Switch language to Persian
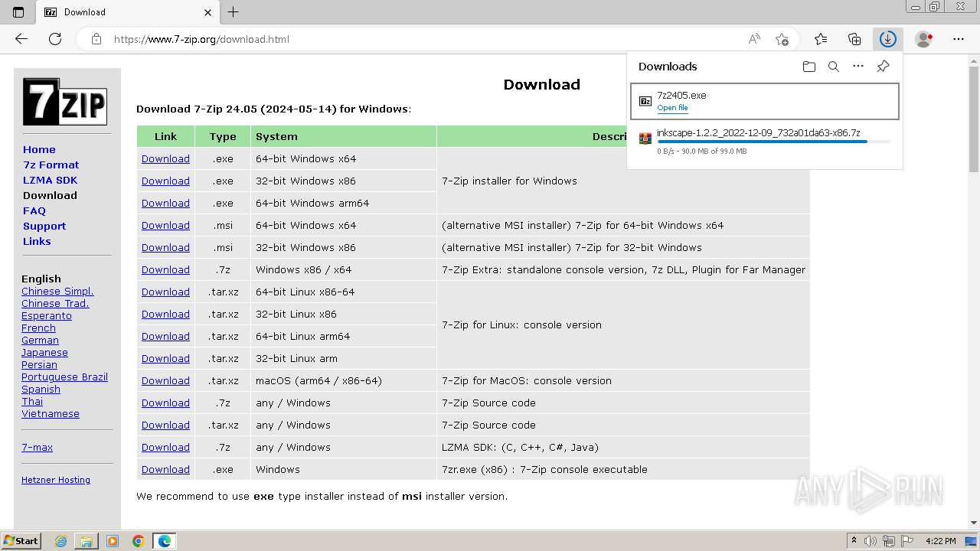Viewport: 980px width, 551px height. click(x=39, y=364)
